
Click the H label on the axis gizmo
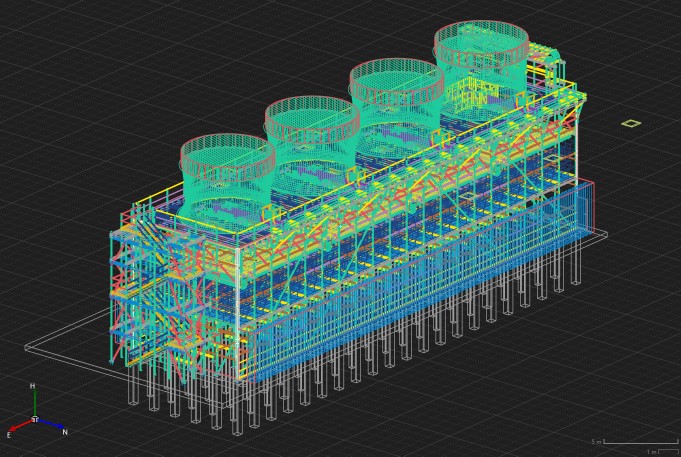[x=33, y=386]
